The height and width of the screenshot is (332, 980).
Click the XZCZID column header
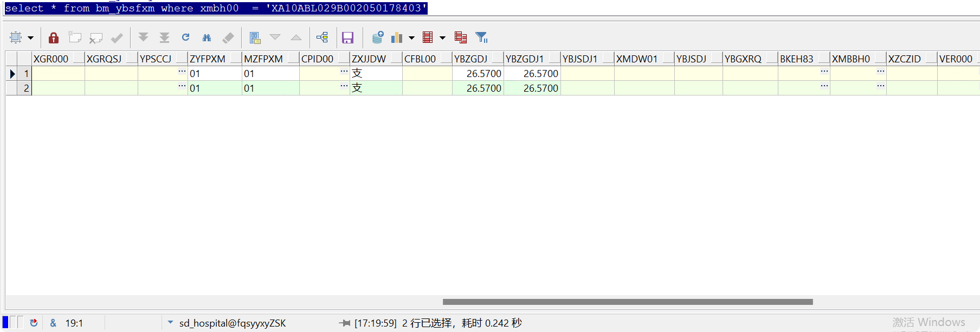912,59
